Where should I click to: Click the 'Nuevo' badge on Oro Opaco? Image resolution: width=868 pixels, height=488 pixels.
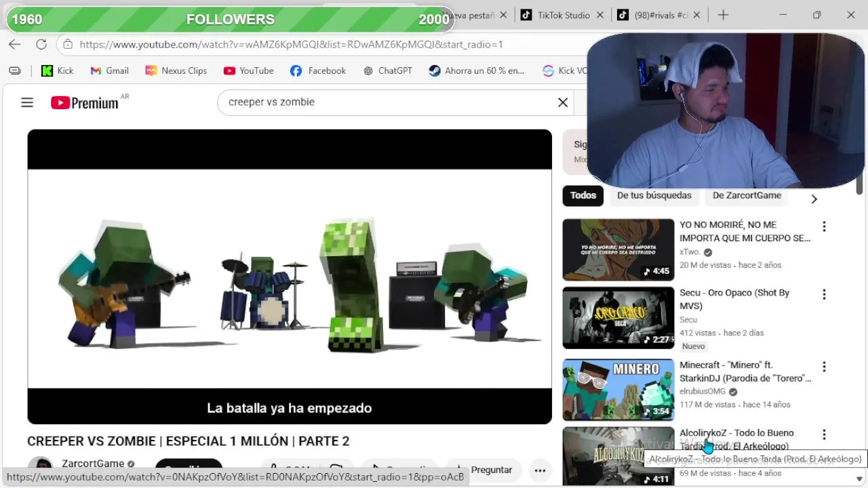pyautogui.click(x=694, y=346)
